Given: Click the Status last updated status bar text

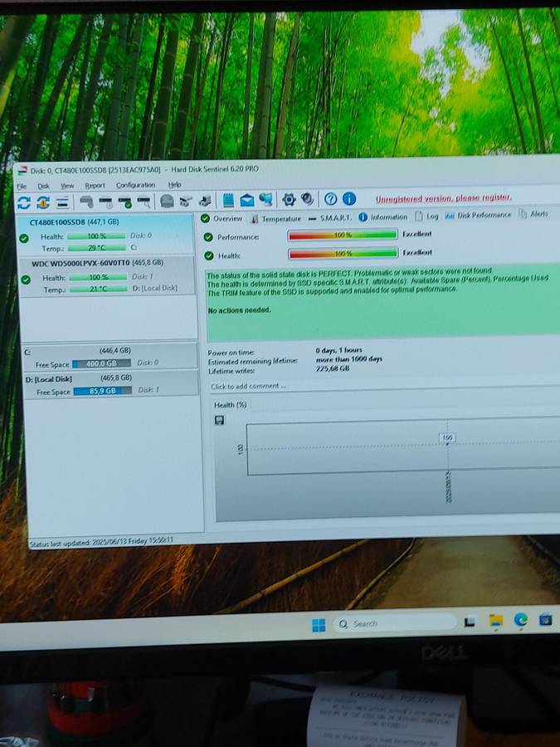Looking at the screenshot, I should click(x=101, y=542).
